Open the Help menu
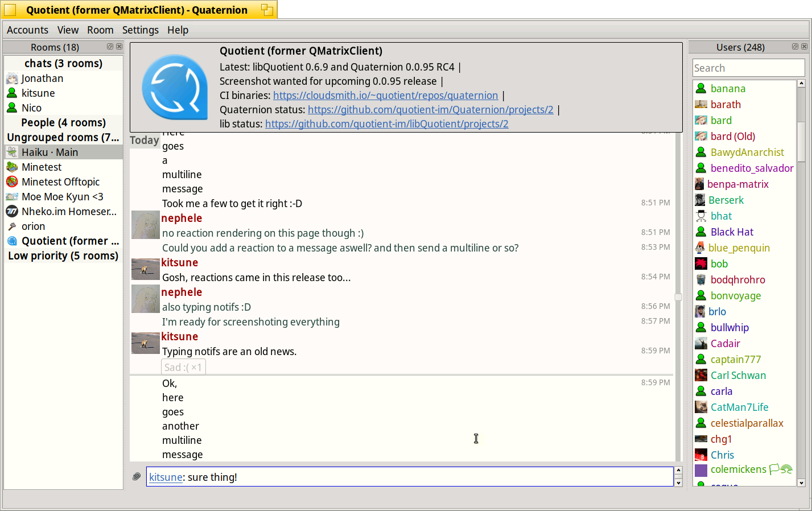The image size is (812, 511). [178, 30]
